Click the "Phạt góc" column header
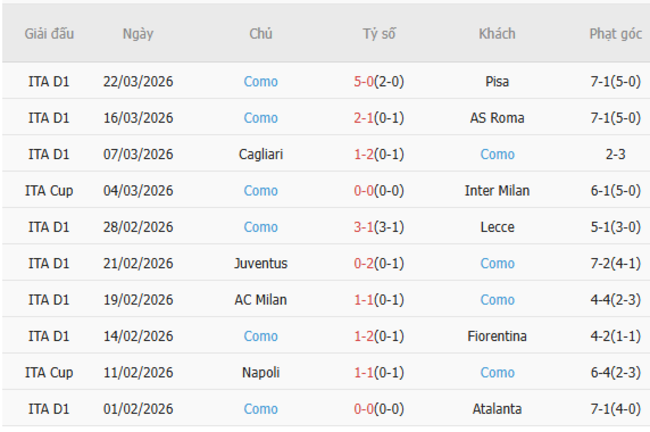650x432 pixels. (x=615, y=34)
